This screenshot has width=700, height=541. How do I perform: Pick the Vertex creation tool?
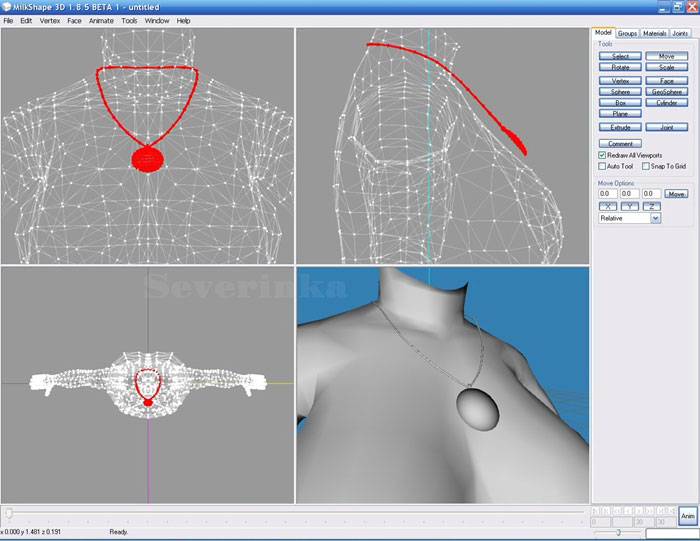pos(620,80)
